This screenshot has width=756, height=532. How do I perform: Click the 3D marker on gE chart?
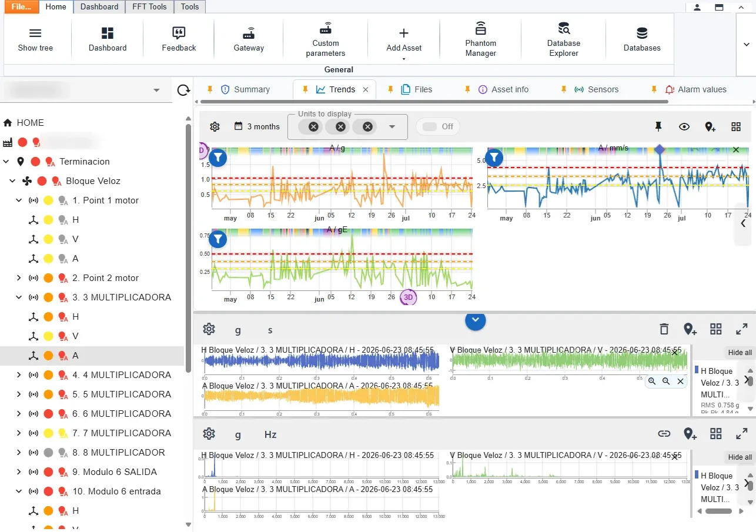tap(408, 297)
